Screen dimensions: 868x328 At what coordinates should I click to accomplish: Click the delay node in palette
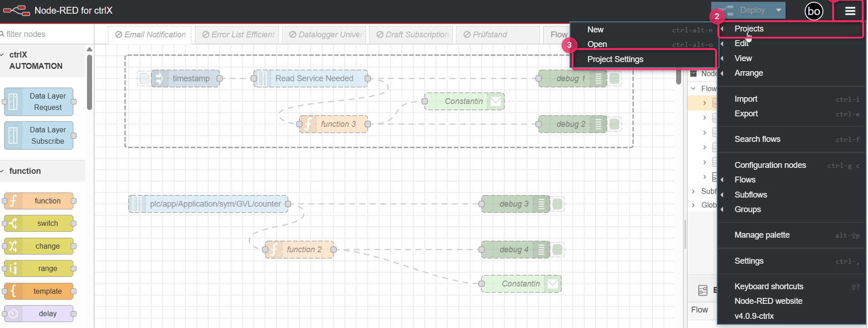click(x=39, y=313)
